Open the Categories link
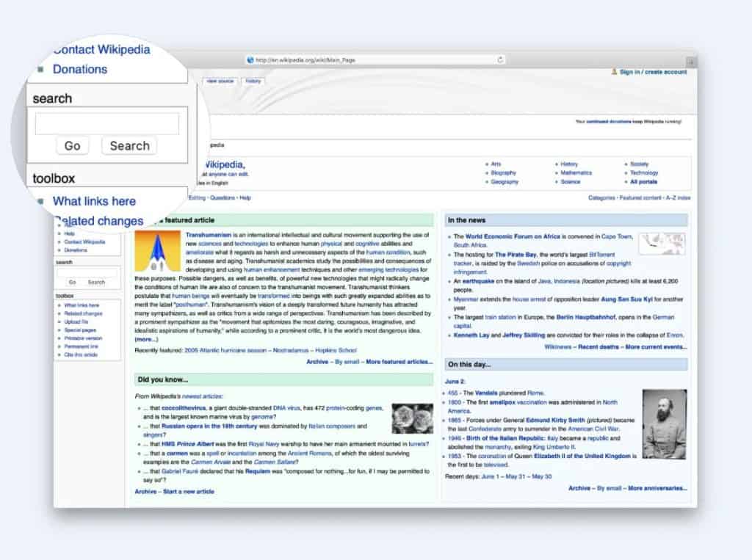 click(x=601, y=197)
